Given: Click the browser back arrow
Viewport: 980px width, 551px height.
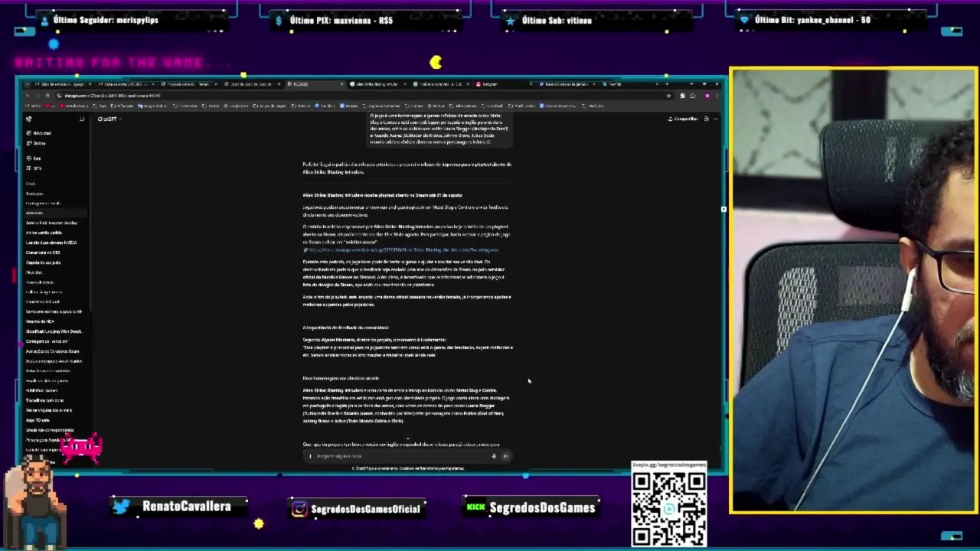Looking at the screenshot, I should click(x=28, y=96).
